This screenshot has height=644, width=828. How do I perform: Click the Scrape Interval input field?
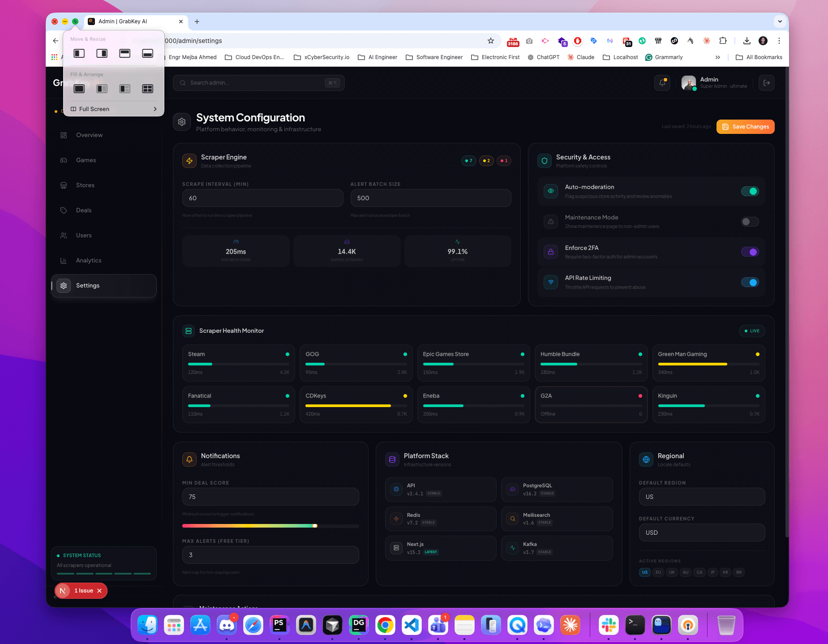[262, 197]
